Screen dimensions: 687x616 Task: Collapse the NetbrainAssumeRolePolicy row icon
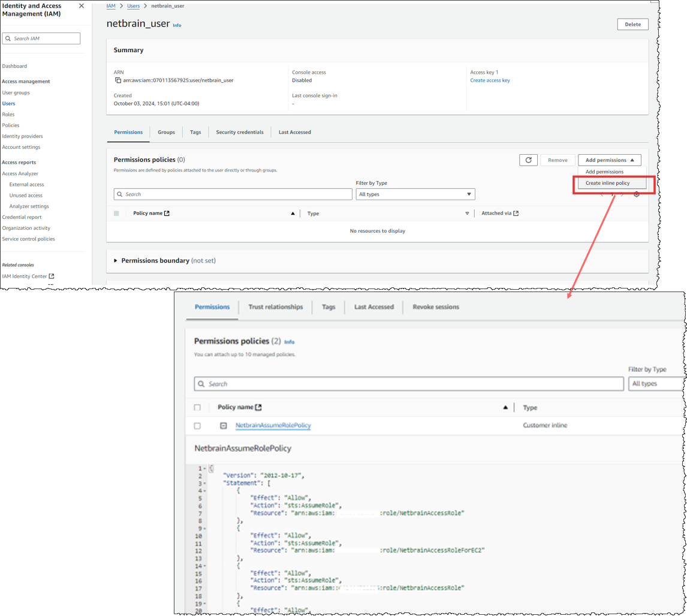(x=224, y=426)
